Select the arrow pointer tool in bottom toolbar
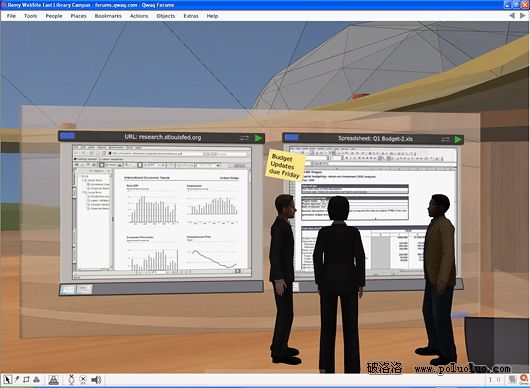Image resolution: width=530 pixels, height=388 pixels. pos(7,380)
